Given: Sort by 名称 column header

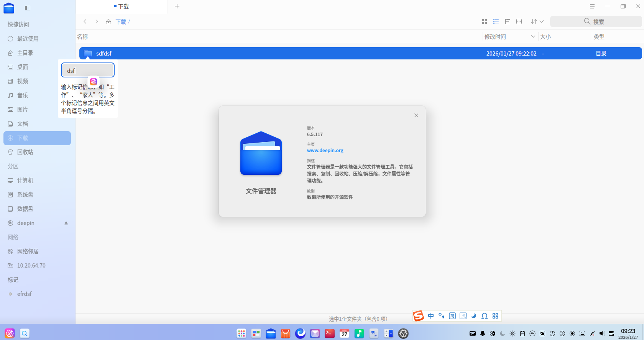Looking at the screenshot, I should pos(82,37).
